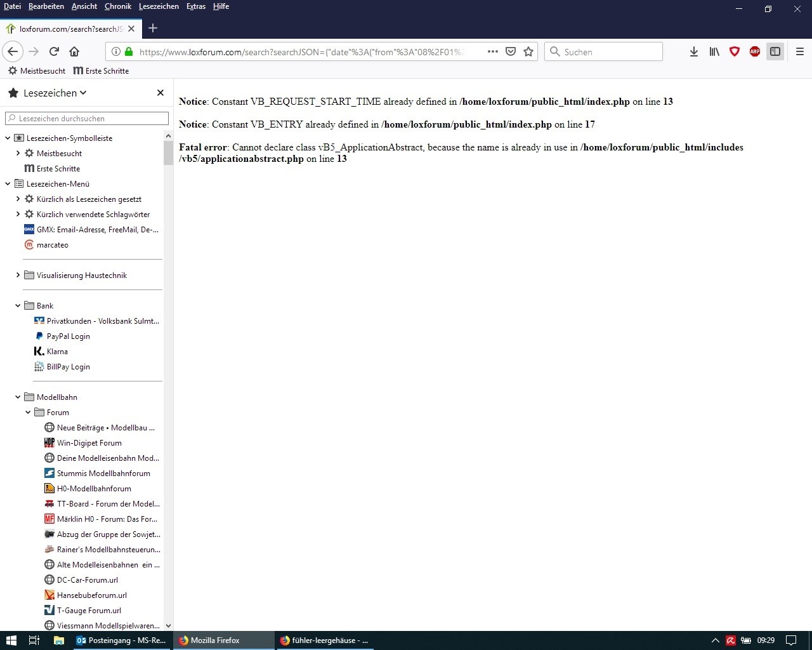The width and height of the screenshot is (812, 650).
Task: Open the Extras menu
Action: pos(196,6)
